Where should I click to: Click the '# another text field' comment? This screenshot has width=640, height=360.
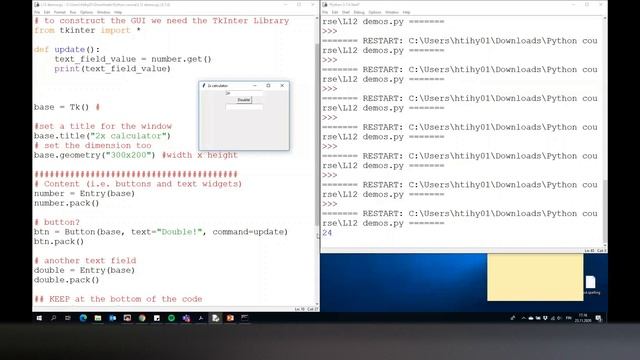coord(85,260)
